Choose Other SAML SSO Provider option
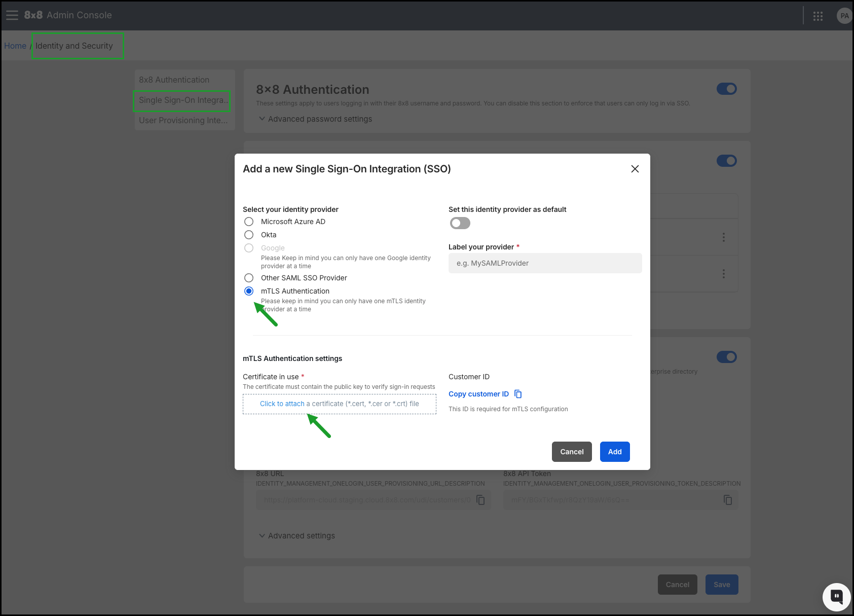This screenshot has width=854, height=616. point(249,278)
